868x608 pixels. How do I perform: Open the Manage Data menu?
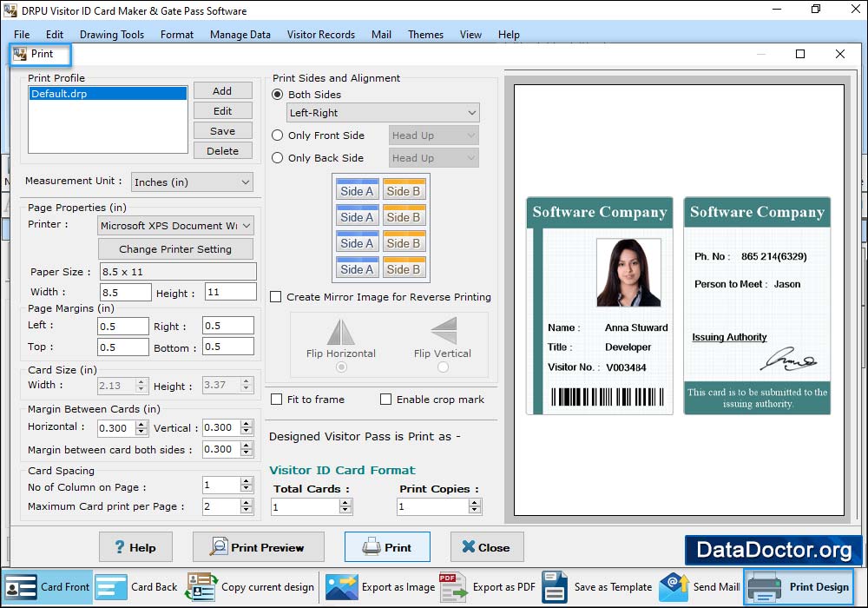[240, 35]
